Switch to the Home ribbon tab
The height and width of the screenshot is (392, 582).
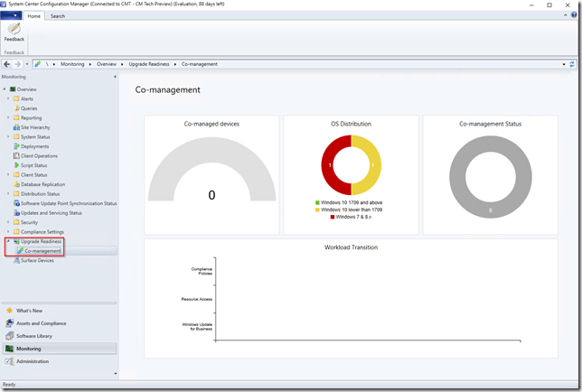tap(34, 16)
